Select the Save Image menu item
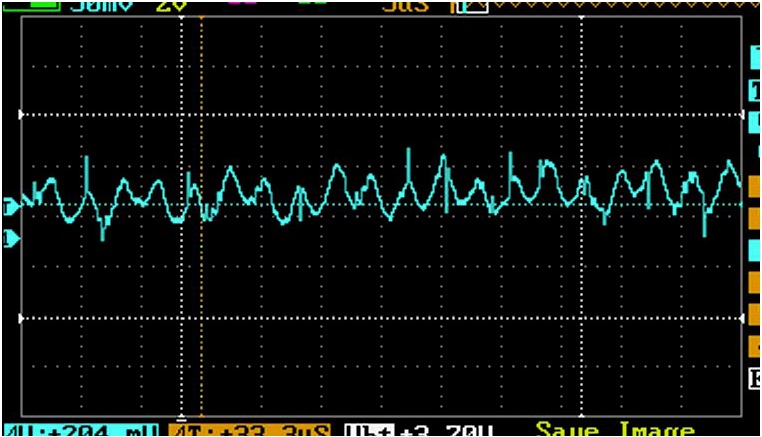 click(614, 430)
